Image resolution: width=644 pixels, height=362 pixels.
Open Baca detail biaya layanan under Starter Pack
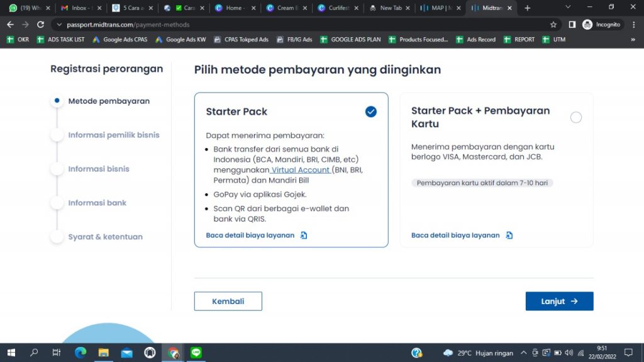tap(250, 235)
